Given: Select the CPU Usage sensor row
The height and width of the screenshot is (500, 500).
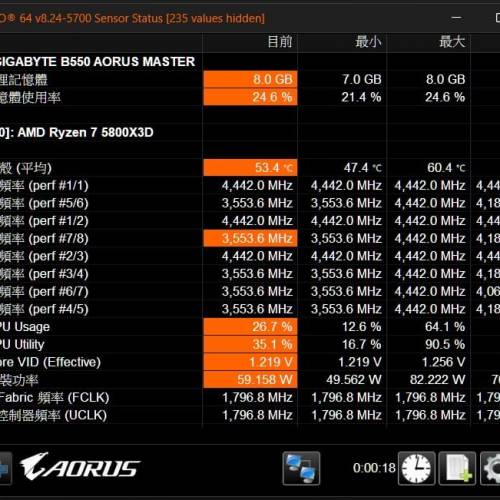Looking at the screenshot, I should [x=250, y=327].
